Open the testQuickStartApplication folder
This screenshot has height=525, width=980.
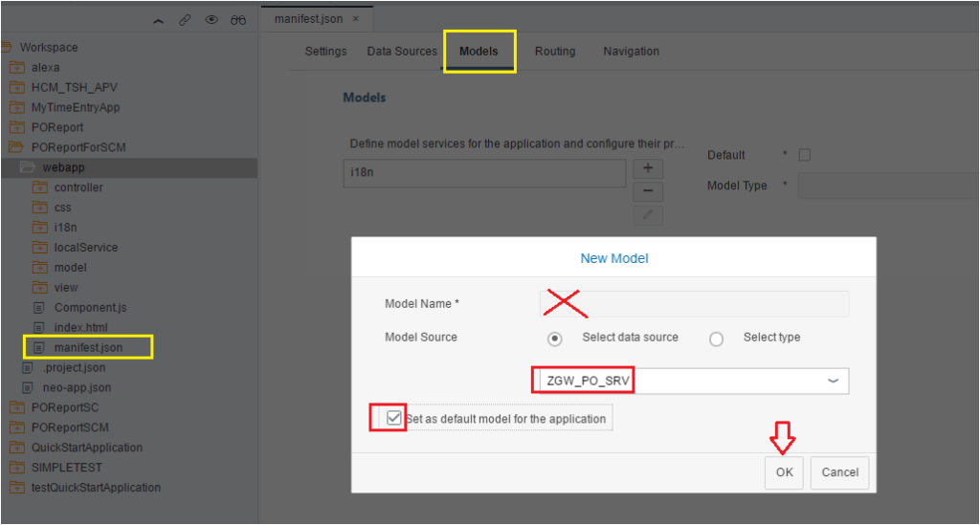[x=96, y=488]
